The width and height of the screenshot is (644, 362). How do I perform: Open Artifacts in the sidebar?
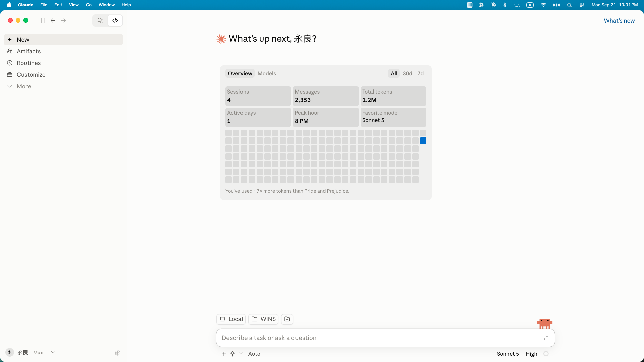(63, 51)
